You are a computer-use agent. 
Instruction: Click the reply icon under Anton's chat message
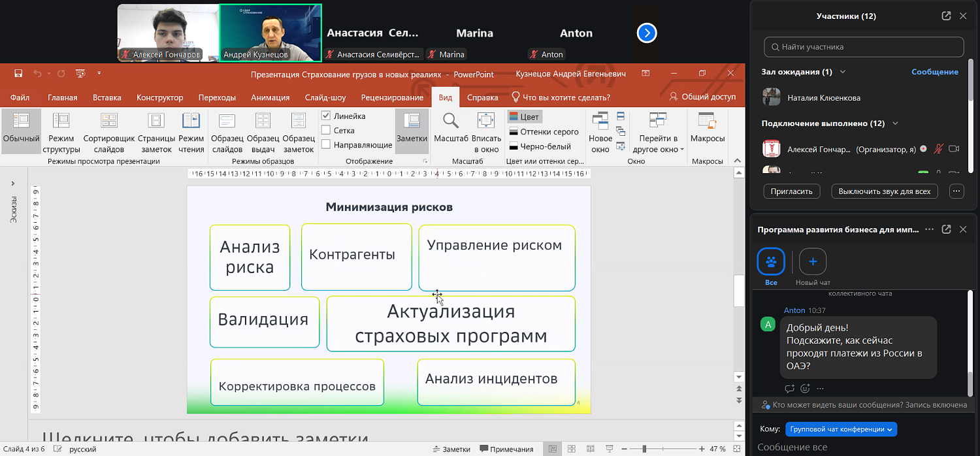coord(789,388)
